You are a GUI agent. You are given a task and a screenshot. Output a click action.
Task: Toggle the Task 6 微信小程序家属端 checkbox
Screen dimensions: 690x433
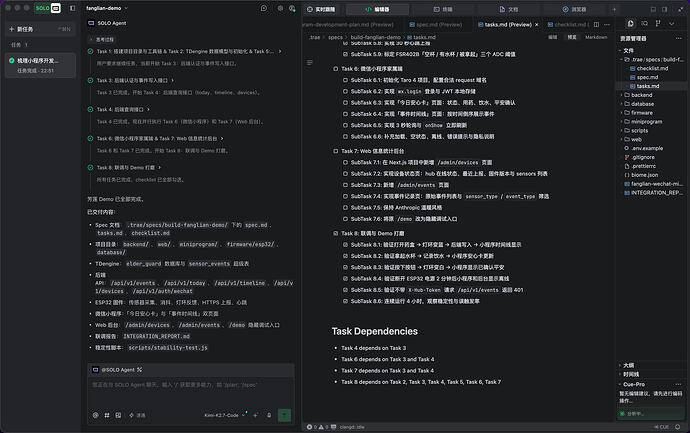(x=336, y=69)
